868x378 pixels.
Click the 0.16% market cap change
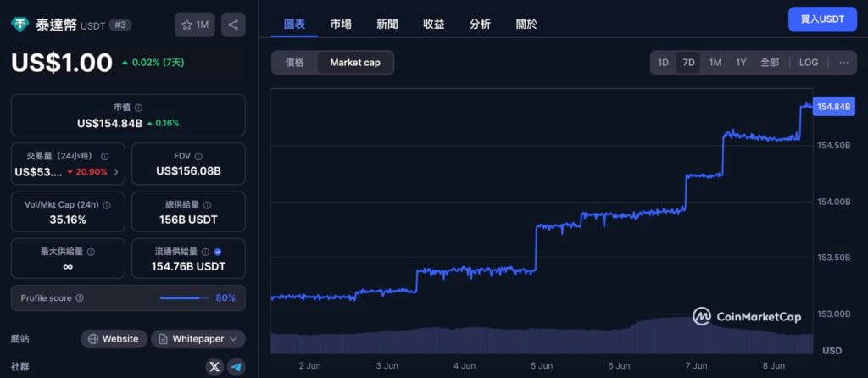(x=164, y=123)
